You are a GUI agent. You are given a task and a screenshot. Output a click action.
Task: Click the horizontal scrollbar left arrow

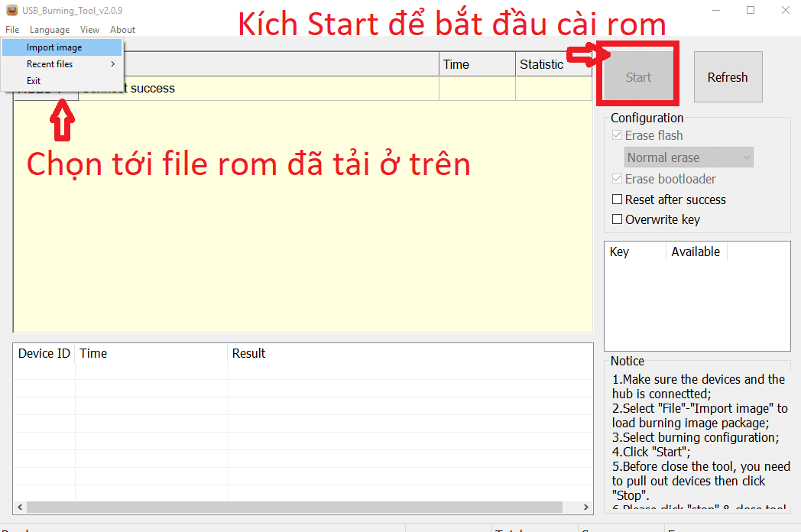coord(20,507)
